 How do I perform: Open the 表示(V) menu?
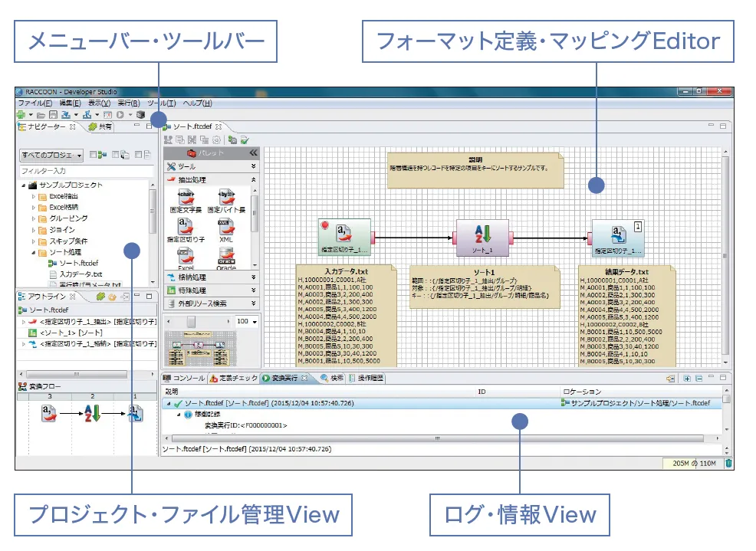click(99, 103)
